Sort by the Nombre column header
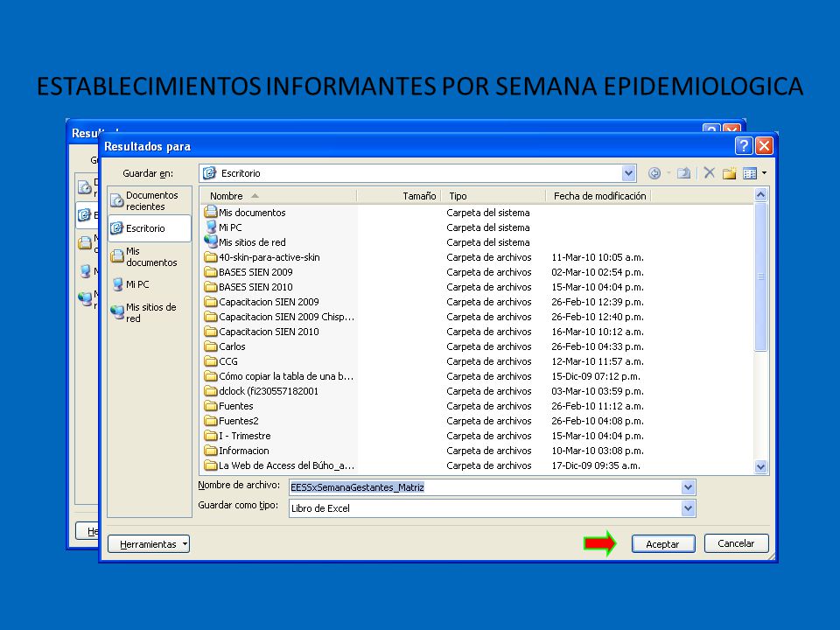 pos(278,197)
